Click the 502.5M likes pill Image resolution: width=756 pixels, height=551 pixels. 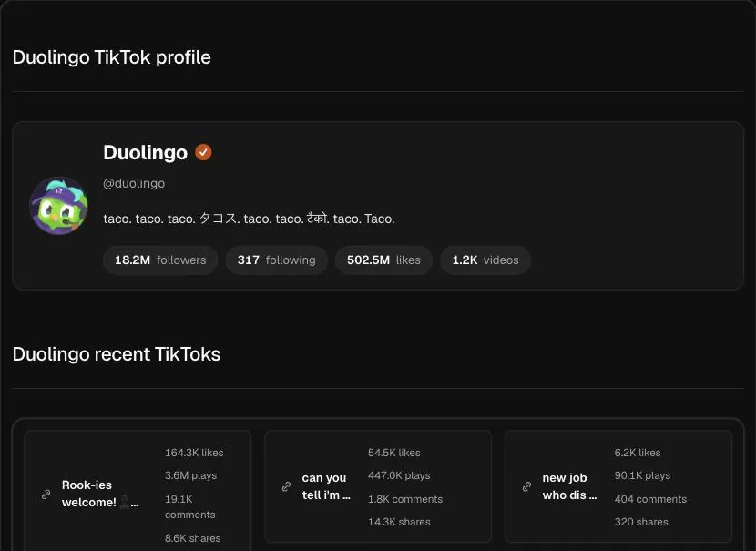[383, 260]
